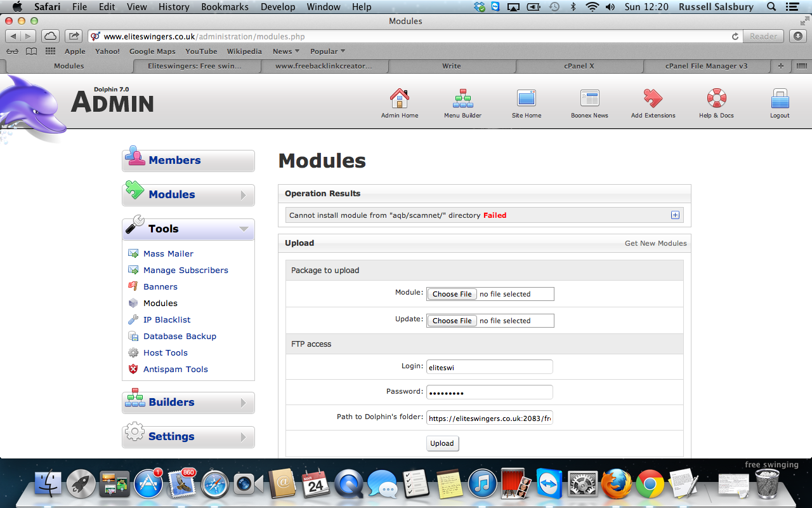Expand the failed operation result details
The height and width of the screenshot is (508, 812).
(675, 215)
